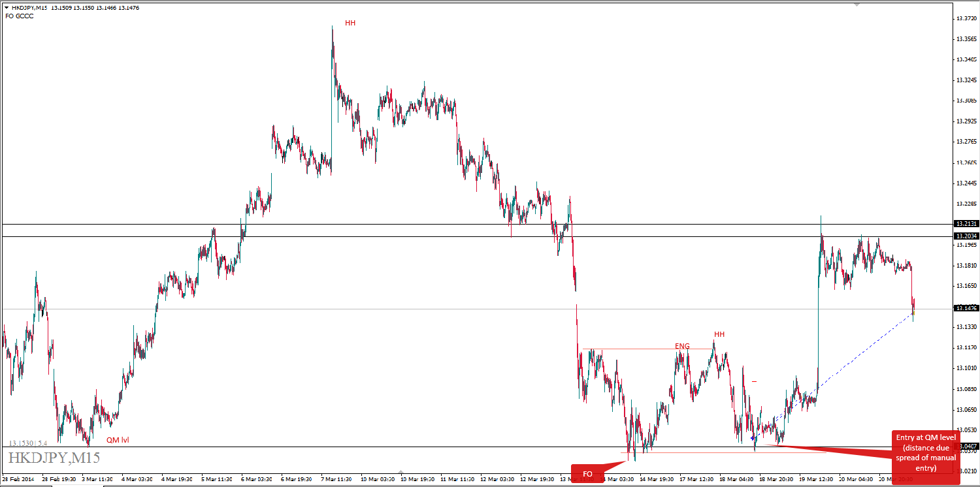980x487 pixels.
Task: Click the small red dash below second HH
Action: 754,381
